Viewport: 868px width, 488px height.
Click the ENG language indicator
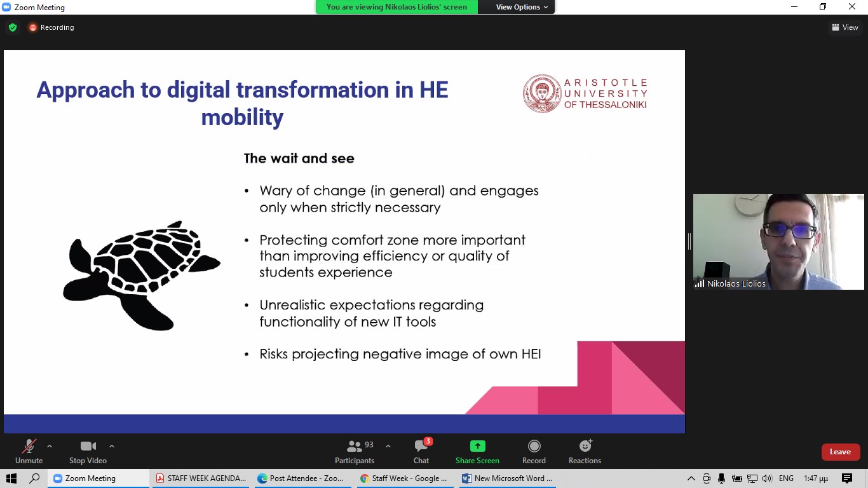tap(786, 478)
